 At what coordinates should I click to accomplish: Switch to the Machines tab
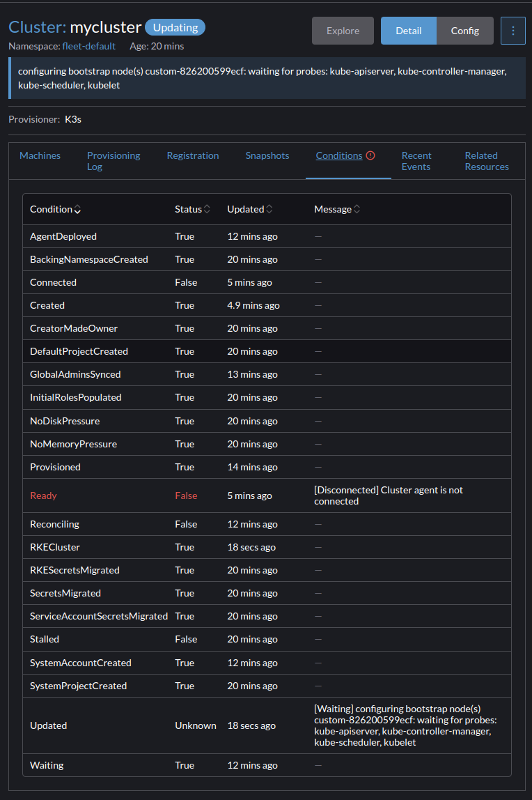40,155
